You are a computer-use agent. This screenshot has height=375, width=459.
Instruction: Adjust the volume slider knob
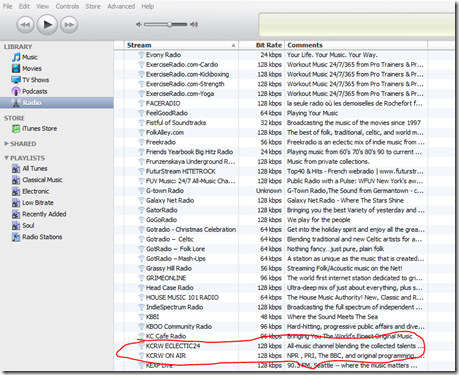[170, 24]
